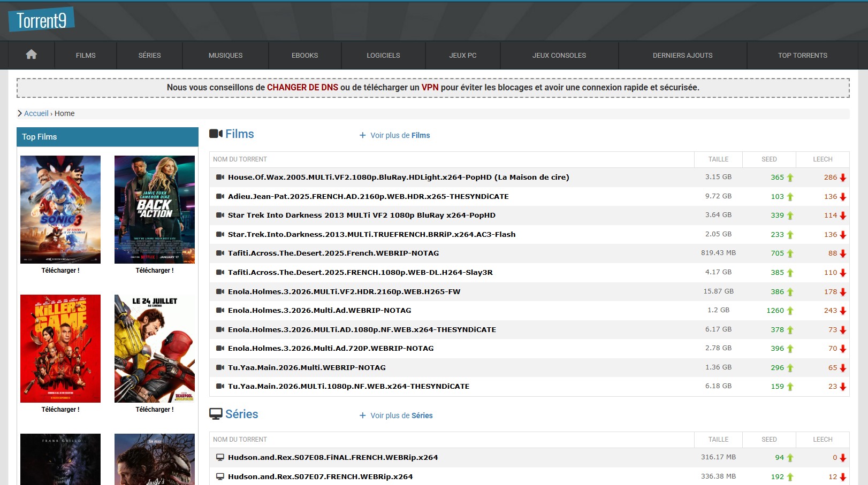Click green seed arrow on Enola.Holmes 1260 row
The height and width of the screenshot is (485, 868).
[x=790, y=311]
